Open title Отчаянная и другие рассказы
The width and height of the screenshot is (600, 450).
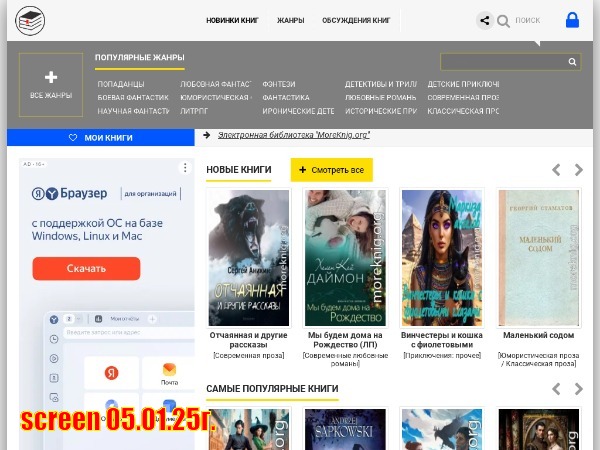coord(248,340)
